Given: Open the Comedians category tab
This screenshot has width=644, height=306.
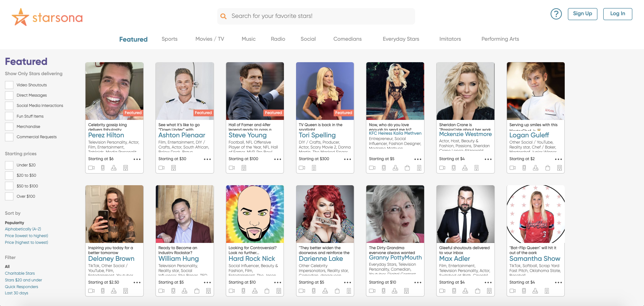Looking at the screenshot, I should (347, 39).
